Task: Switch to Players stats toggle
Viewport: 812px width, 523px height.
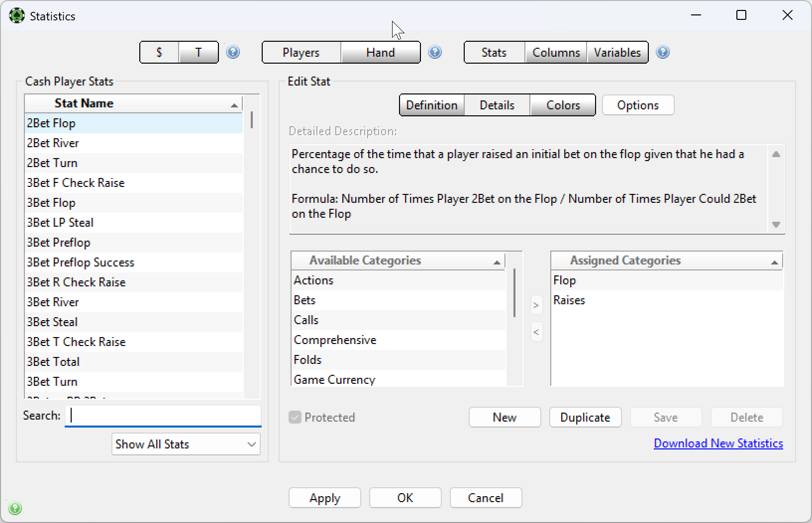Action: click(x=301, y=52)
